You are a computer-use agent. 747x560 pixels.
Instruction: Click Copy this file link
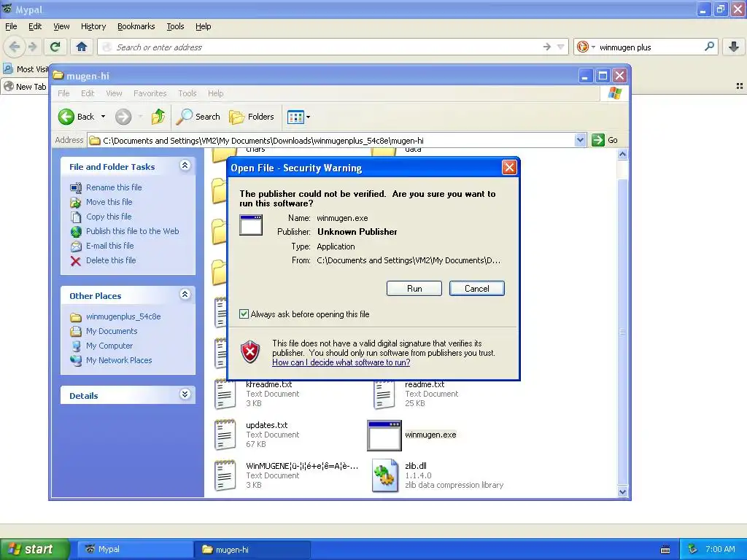(x=109, y=217)
